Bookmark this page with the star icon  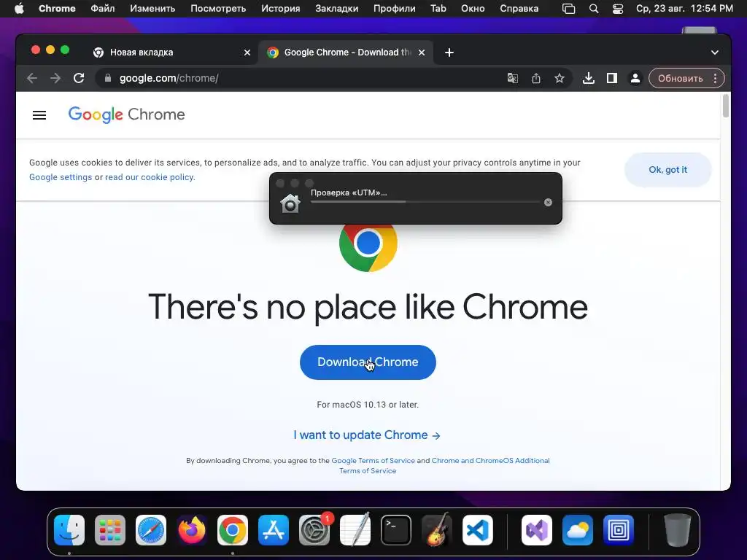click(560, 78)
